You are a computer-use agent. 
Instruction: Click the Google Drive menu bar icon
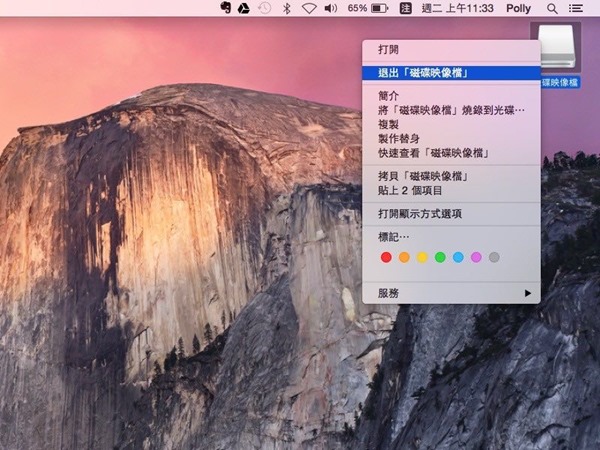pyautogui.click(x=243, y=8)
